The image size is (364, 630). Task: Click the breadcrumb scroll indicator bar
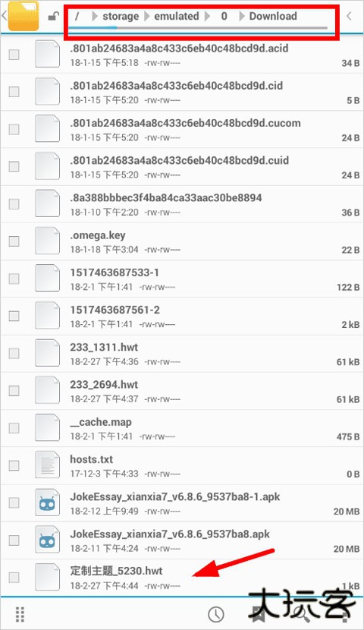(198, 28)
